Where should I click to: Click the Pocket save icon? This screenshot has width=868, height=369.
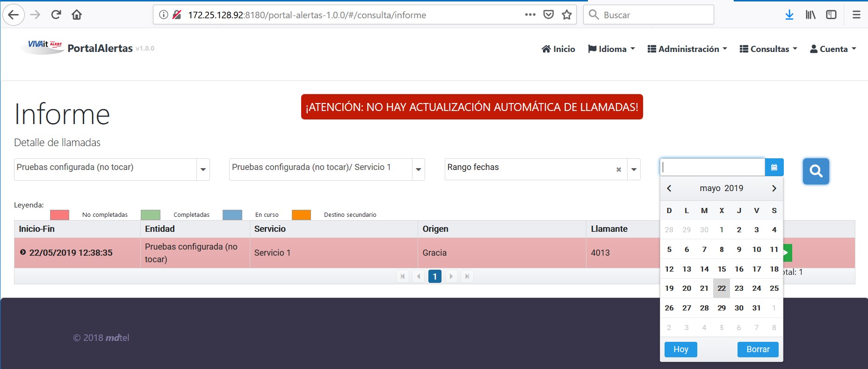[549, 15]
